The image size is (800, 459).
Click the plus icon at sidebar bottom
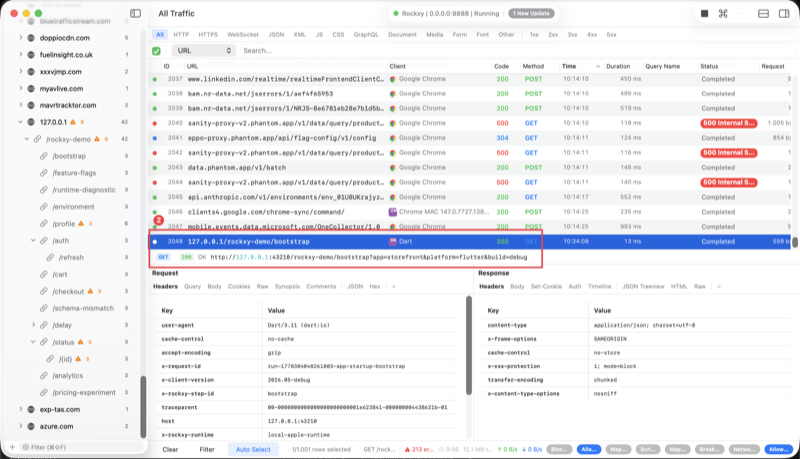tap(12, 447)
